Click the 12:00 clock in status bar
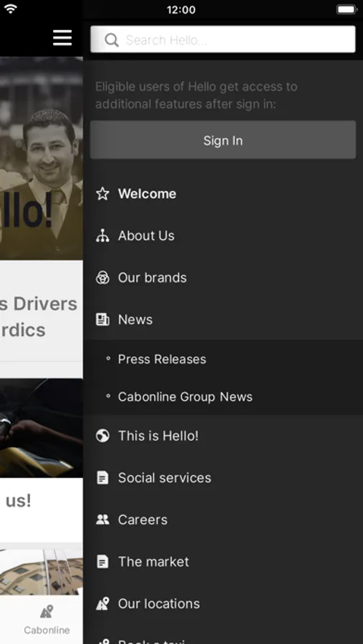The height and width of the screenshot is (644, 363). 181,9
